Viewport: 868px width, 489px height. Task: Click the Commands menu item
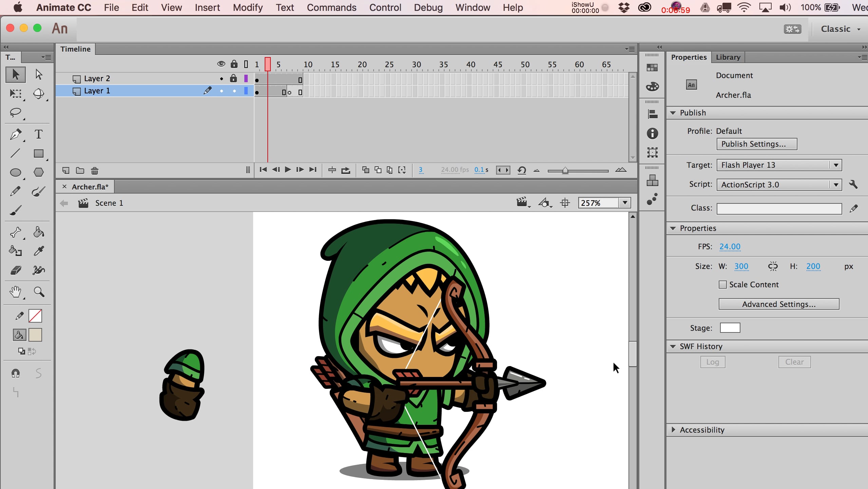click(332, 7)
